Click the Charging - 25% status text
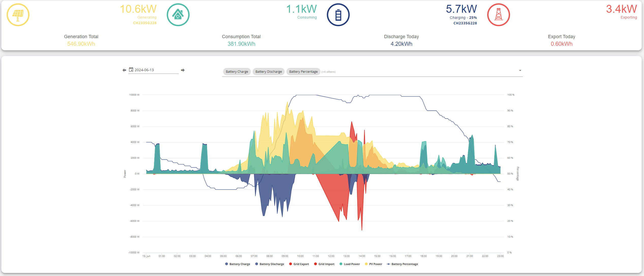644x276 pixels. pyautogui.click(x=463, y=18)
